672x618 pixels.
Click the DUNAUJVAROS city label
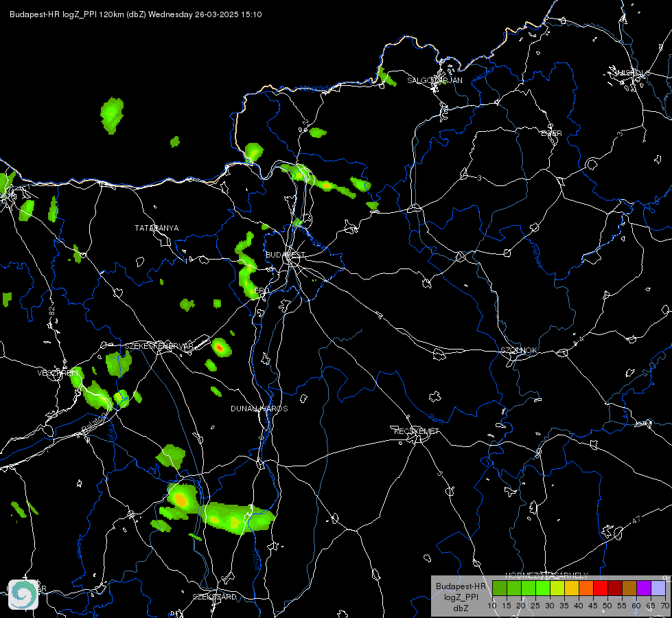tap(259, 409)
